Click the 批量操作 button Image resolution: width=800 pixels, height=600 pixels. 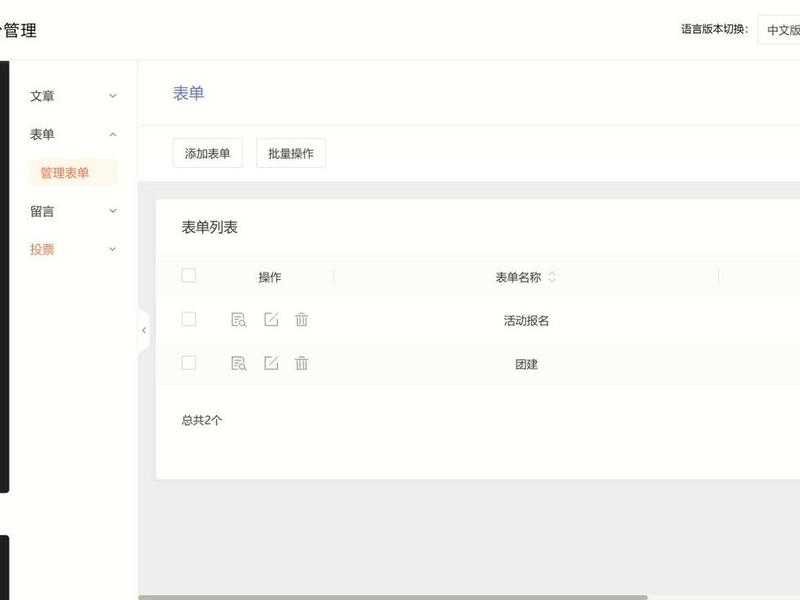291,153
